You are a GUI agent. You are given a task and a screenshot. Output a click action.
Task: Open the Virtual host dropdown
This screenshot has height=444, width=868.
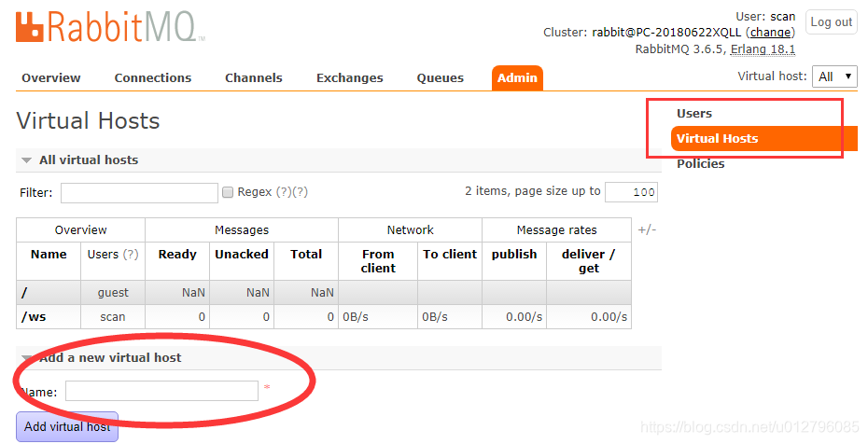[x=834, y=76]
